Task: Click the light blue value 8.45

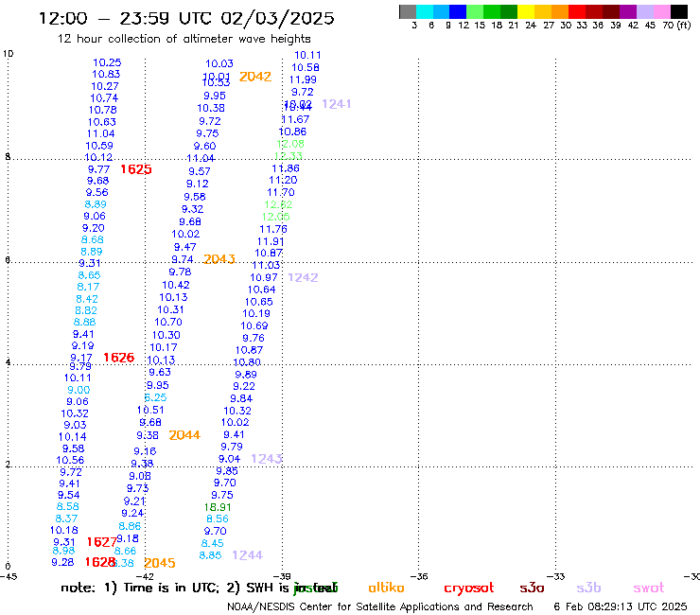Action: (x=212, y=543)
